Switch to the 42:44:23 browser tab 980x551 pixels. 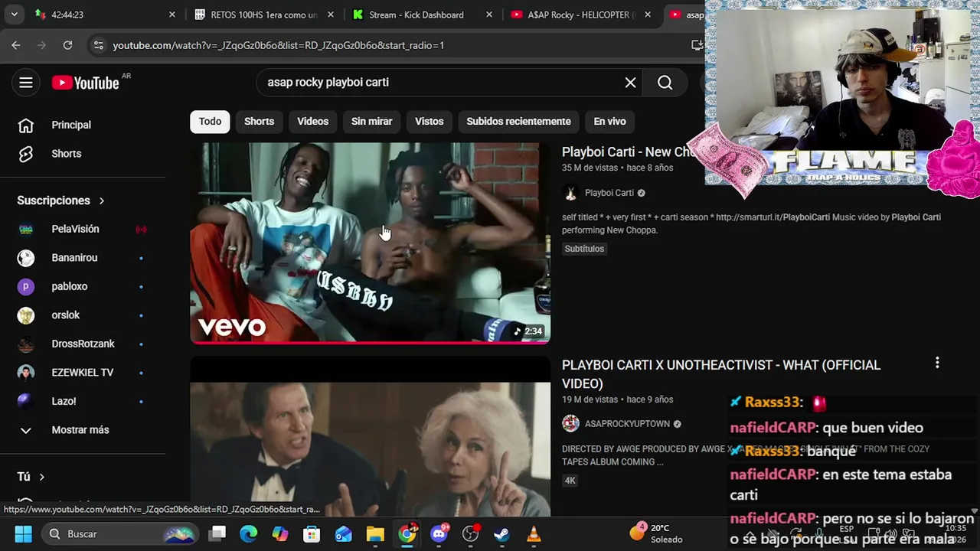(105, 15)
